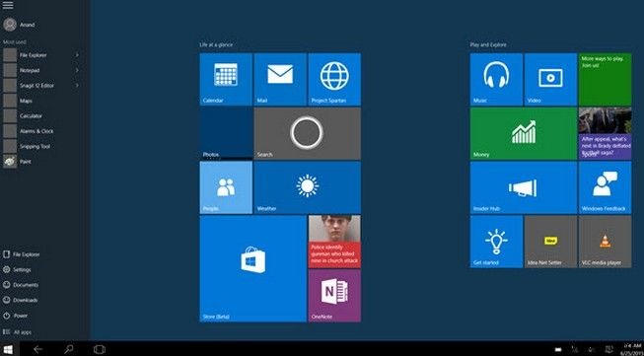Click 'Life at a glance' group heading
Image resolution: width=644 pixels, height=356 pixels.
pos(216,44)
